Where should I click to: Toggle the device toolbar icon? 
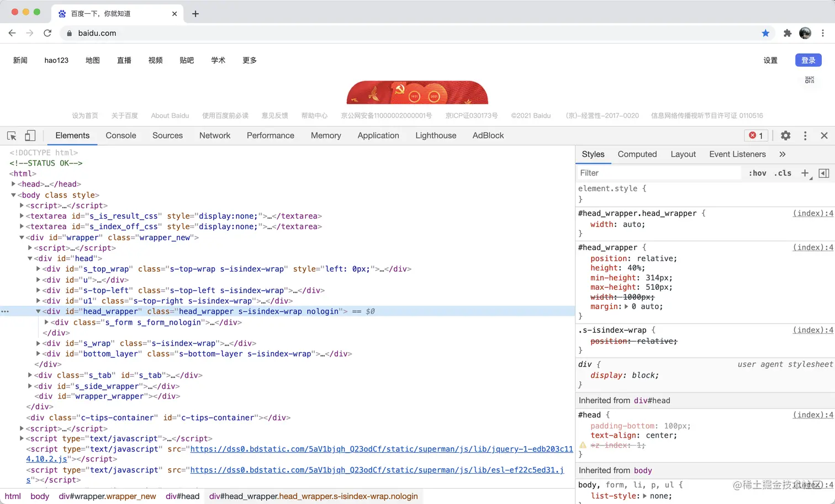(x=30, y=135)
